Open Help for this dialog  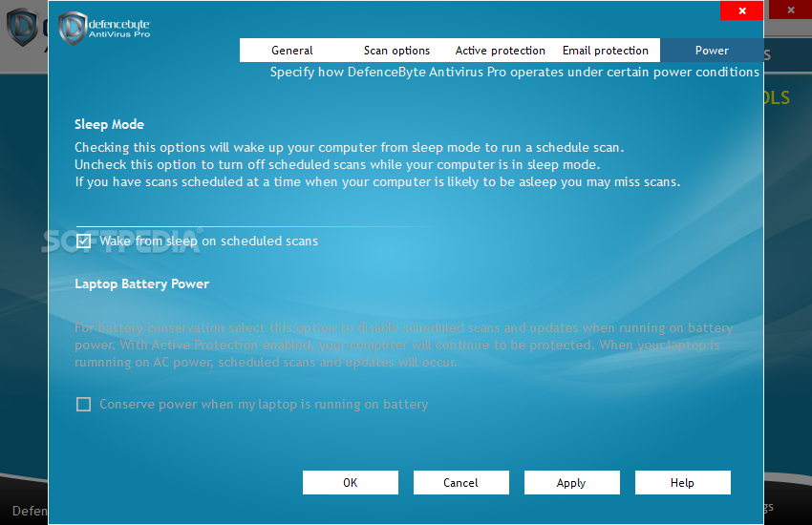[682, 483]
